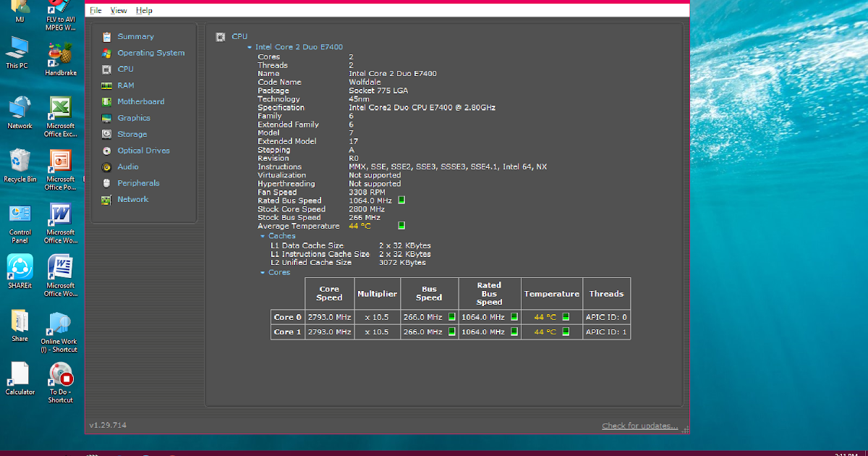Open the Optical Drives disc icon
Screen dimensions: 868x456
(x=106, y=151)
